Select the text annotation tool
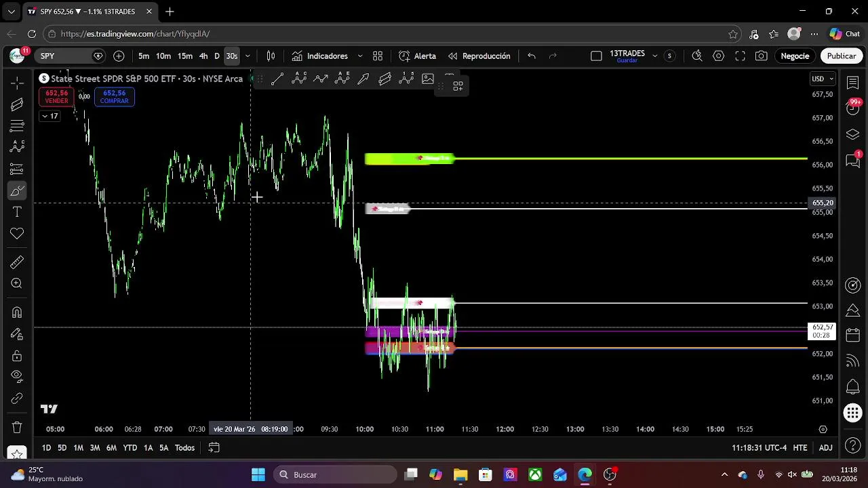This screenshot has width=868, height=488. [x=17, y=212]
